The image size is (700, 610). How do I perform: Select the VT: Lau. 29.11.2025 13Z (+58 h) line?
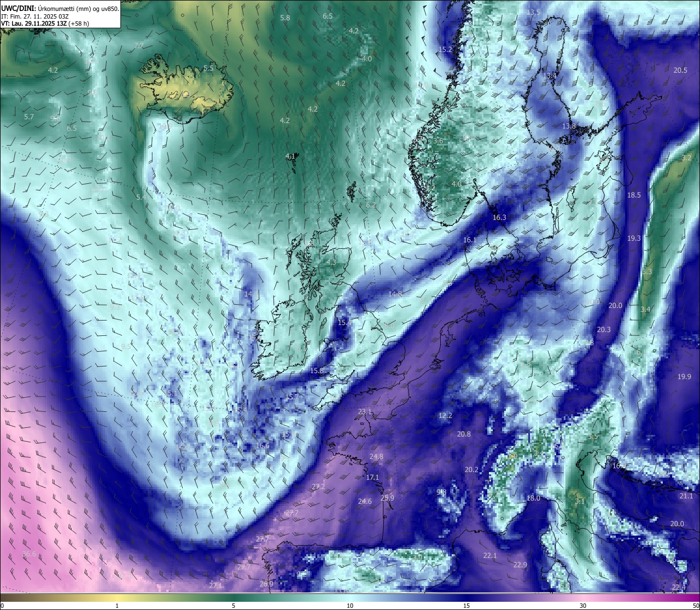pyautogui.click(x=45, y=24)
